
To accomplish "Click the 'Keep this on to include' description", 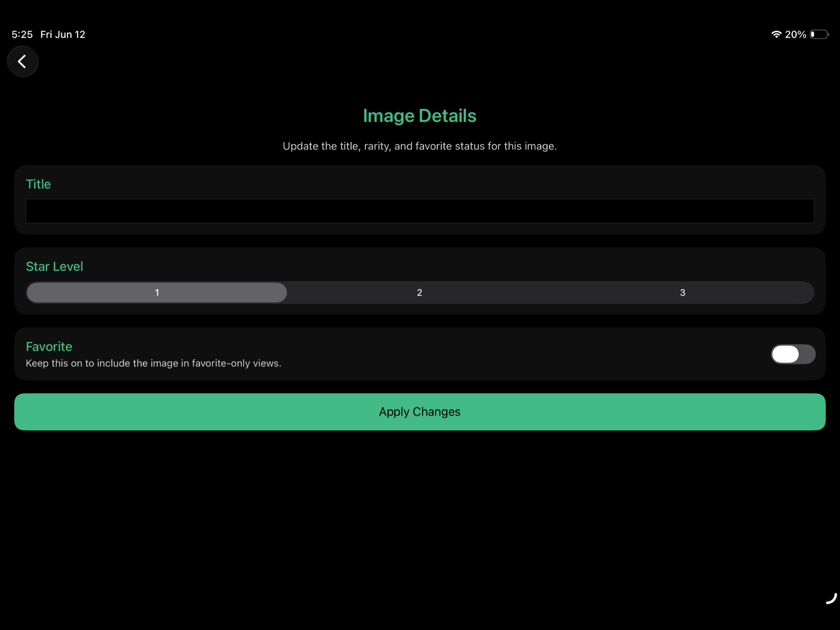I will [153, 363].
